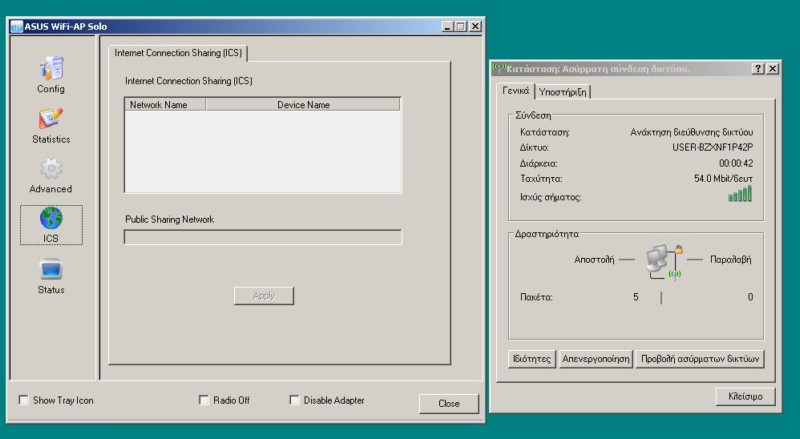Click the Network Name column header

(165, 105)
